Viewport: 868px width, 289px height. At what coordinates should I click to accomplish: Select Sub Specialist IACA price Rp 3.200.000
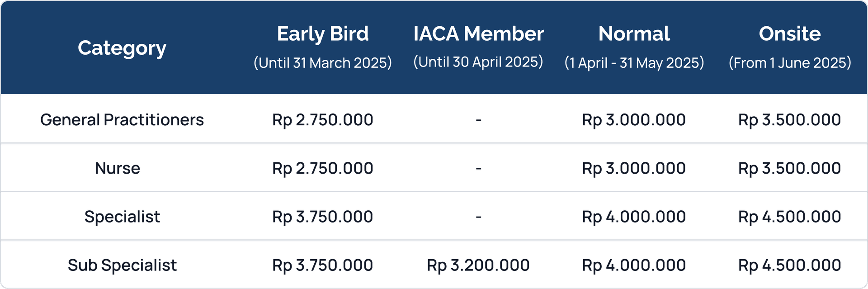coord(478,265)
